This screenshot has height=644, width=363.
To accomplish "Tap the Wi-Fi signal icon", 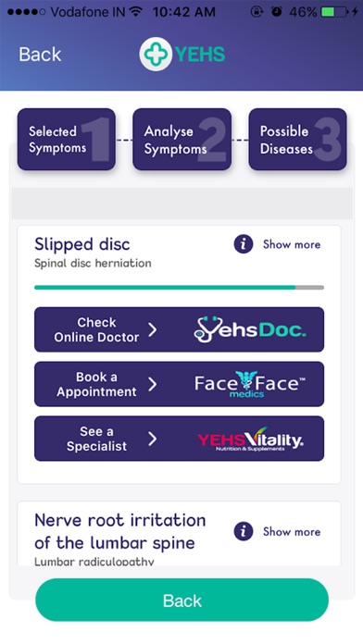I will click(x=135, y=11).
